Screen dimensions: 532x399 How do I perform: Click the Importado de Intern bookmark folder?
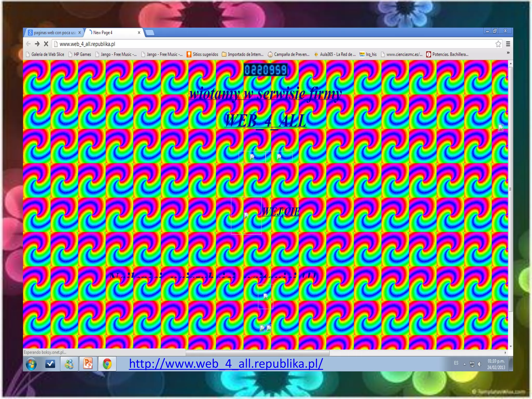click(x=243, y=54)
